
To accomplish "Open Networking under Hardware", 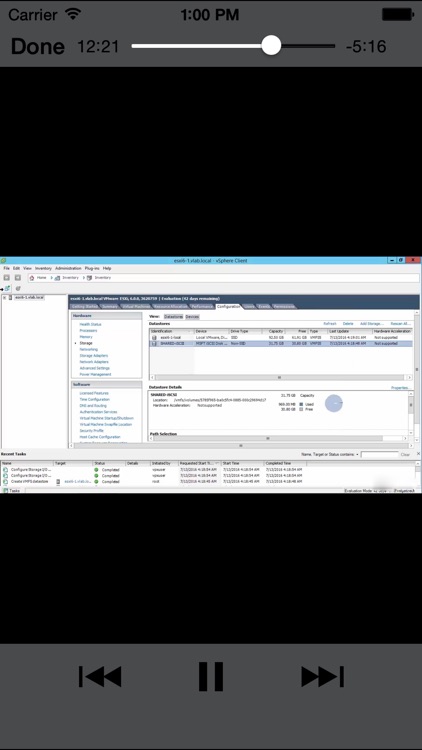I will tap(89, 349).
